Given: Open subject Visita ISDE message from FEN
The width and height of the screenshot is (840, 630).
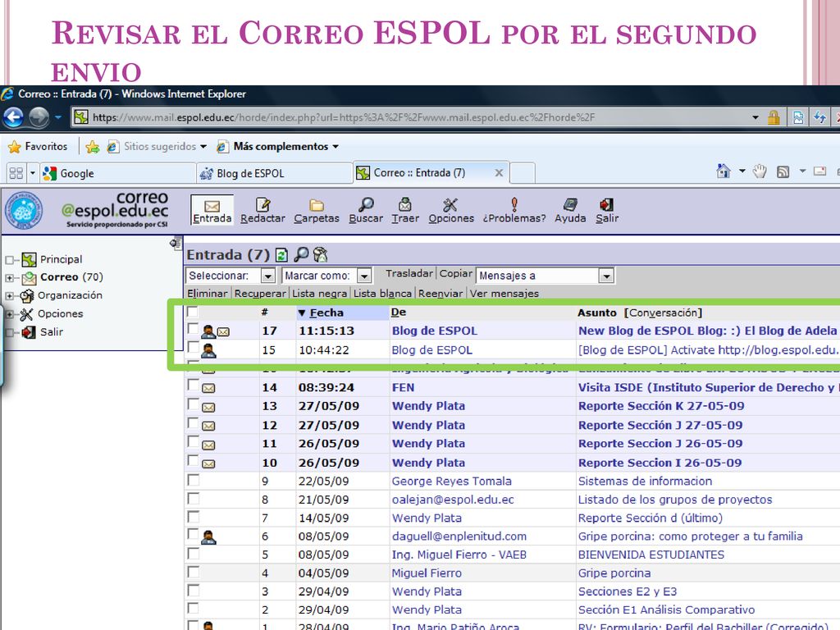Looking at the screenshot, I should pyautogui.click(x=707, y=387).
